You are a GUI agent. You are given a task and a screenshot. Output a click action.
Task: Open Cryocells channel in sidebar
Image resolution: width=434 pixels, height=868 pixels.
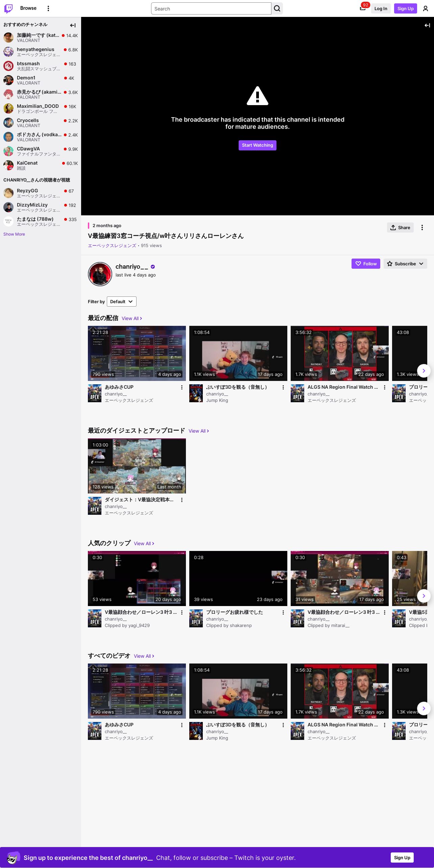pos(41,123)
